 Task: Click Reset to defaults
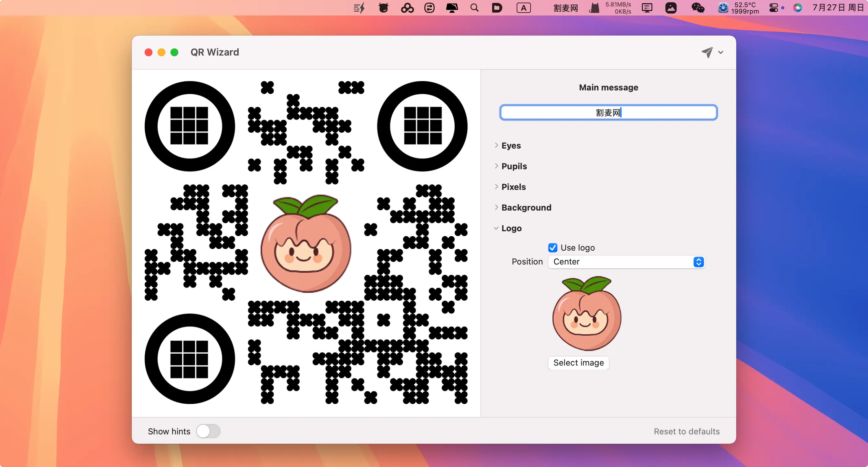coord(687,431)
